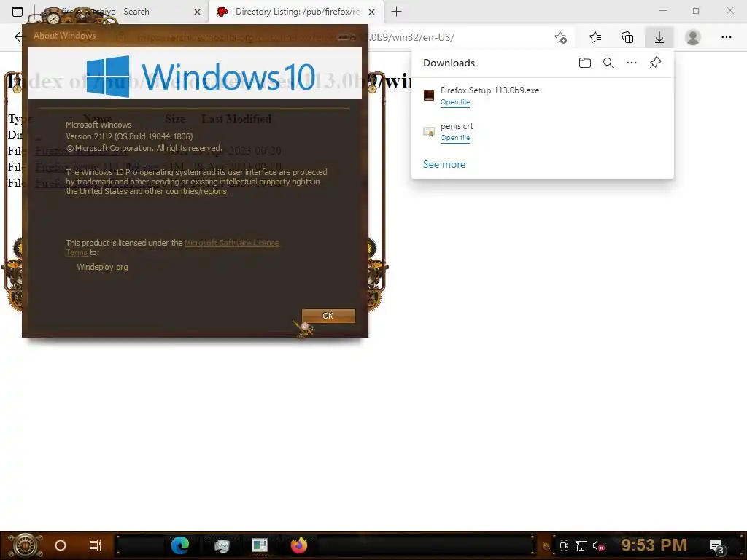Close the Directory Listing tab
This screenshot has height=560, width=747.
[x=371, y=12]
